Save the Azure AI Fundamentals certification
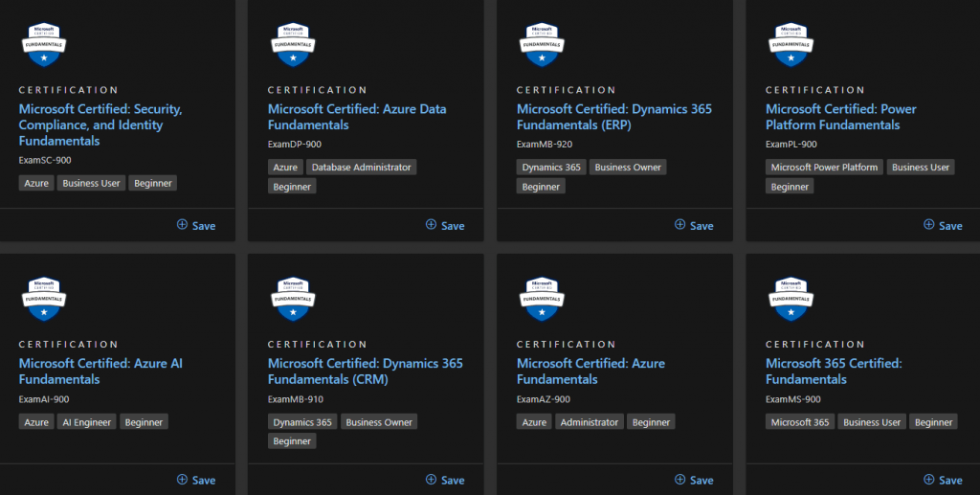The height and width of the screenshot is (495, 980). coord(196,480)
